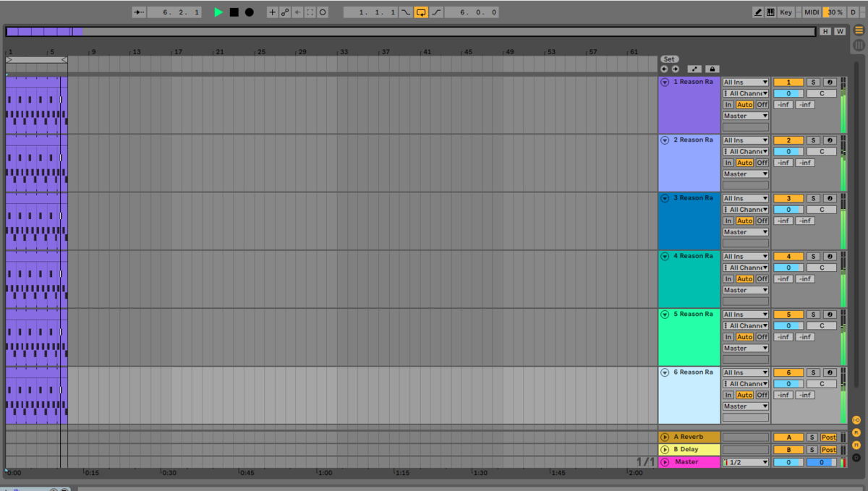Viewport: 868px width, 491px height.
Task: Open track 4 Master output dropdown
Action: [746, 290]
